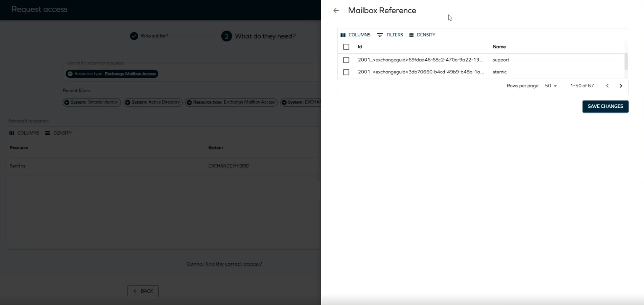This screenshot has height=305, width=644.
Task: Click the table's vertical scrollbar thumb
Action: click(x=626, y=62)
